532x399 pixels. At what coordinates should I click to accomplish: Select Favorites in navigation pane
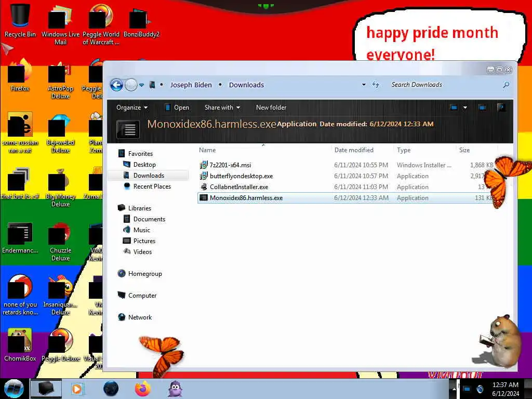pyautogui.click(x=140, y=154)
